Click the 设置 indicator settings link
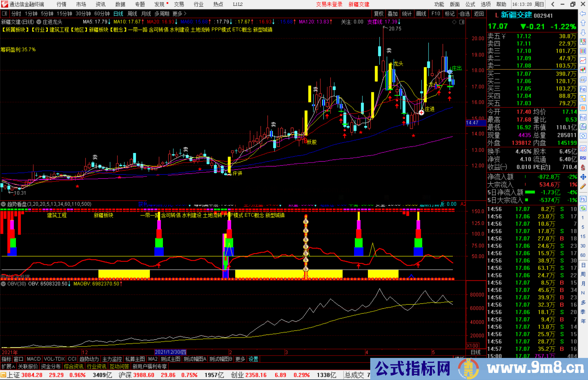This screenshot has height=380, width=588. 253,359
